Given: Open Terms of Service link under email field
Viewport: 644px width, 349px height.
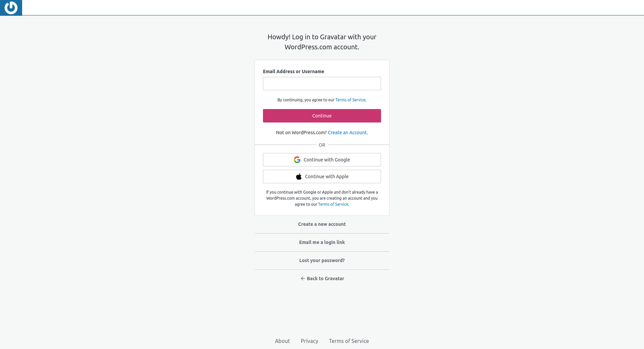Looking at the screenshot, I should coord(350,100).
